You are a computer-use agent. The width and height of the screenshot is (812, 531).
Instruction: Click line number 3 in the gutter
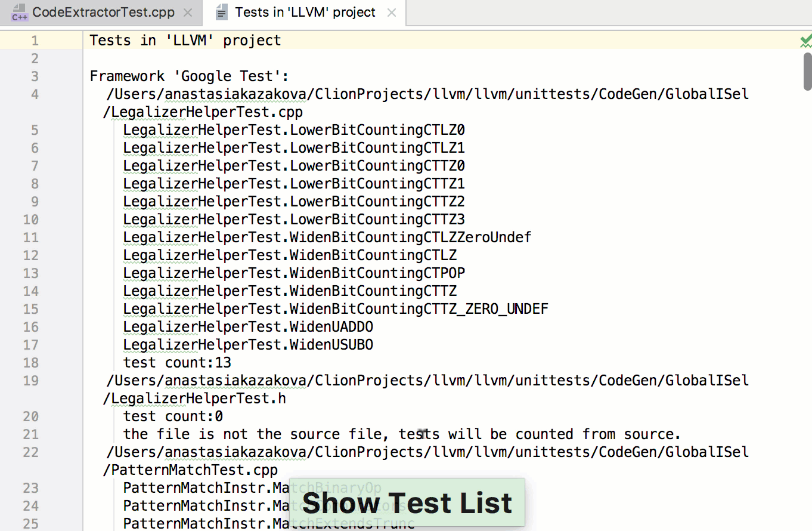pos(35,76)
